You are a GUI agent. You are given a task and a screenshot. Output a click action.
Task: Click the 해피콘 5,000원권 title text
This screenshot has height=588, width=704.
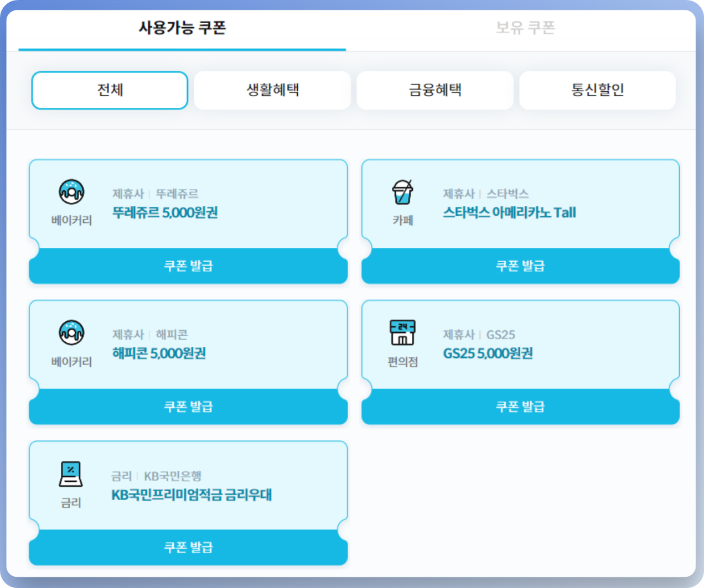tap(159, 353)
